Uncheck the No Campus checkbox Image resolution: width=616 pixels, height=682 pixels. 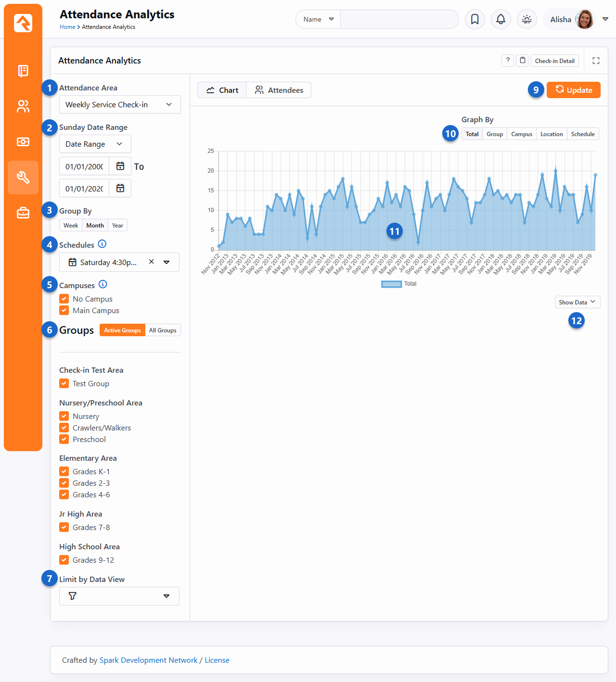64,299
